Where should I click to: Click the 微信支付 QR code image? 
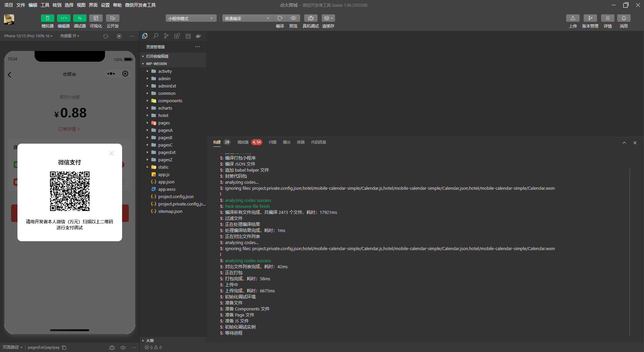(70, 191)
